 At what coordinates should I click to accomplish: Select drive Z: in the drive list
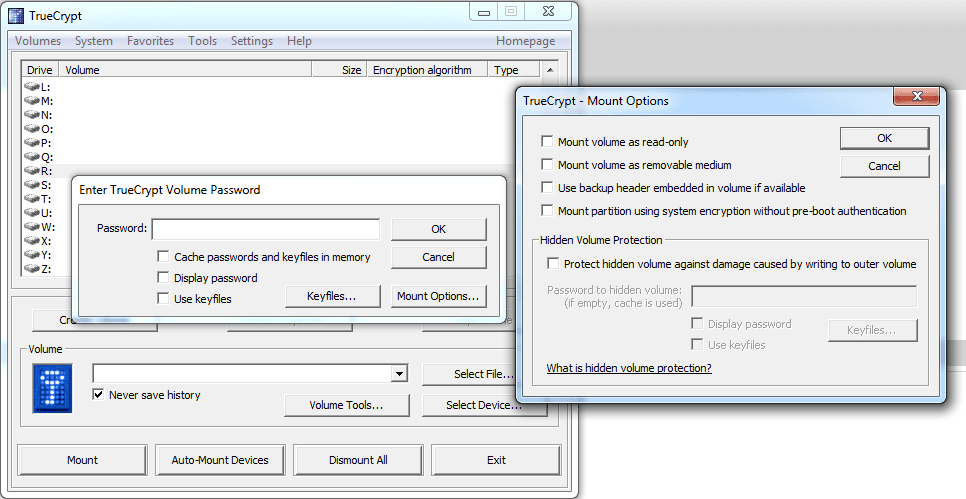click(37, 269)
